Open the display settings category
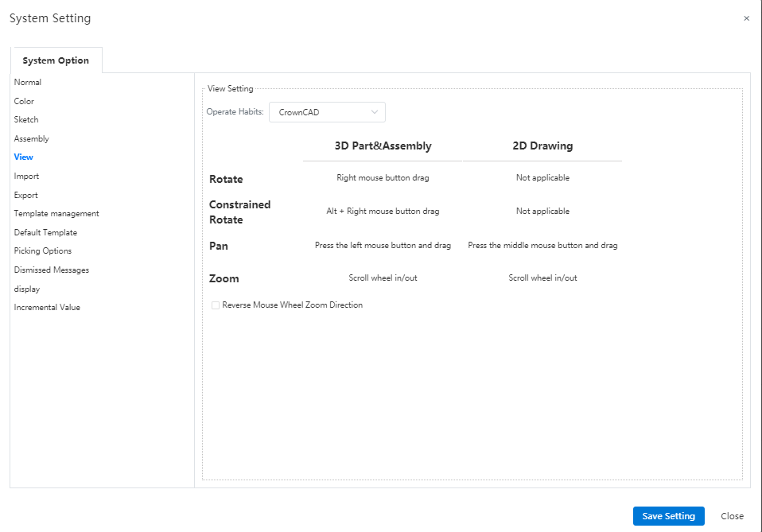762x532 pixels. pyautogui.click(x=27, y=289)
